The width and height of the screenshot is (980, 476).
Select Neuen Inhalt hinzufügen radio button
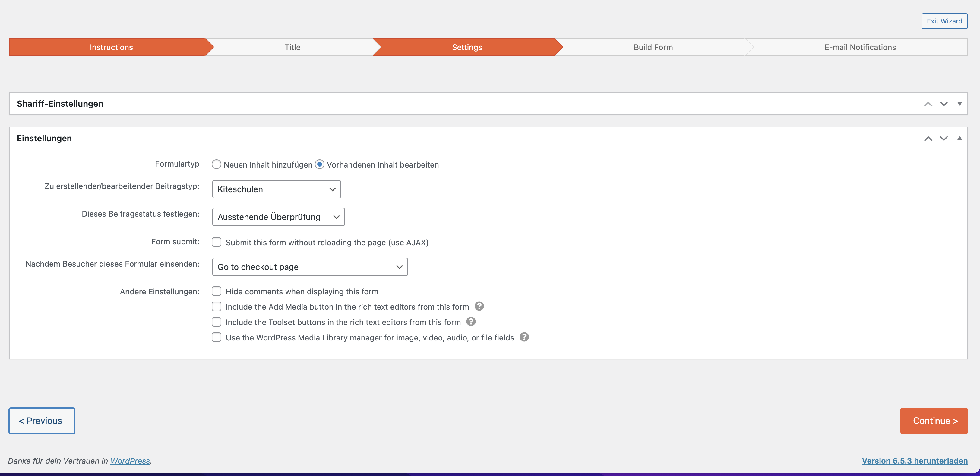coord(217,164)
